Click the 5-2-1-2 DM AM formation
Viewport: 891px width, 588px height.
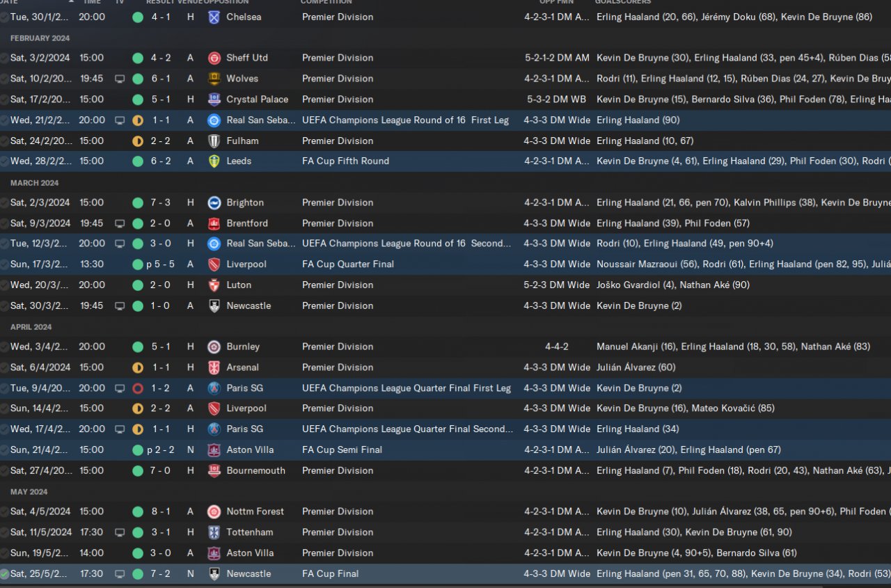(557, 58)
